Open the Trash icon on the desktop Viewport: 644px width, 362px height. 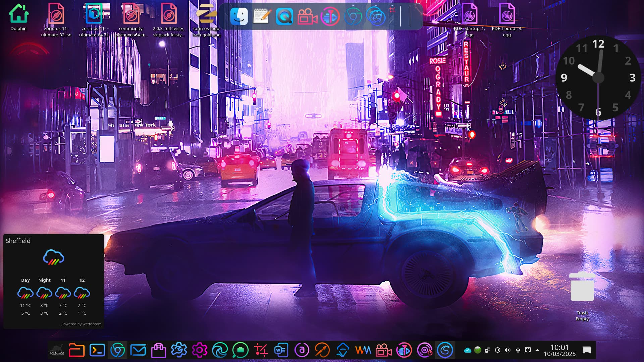pyautogui.click(x=582, y=296)
